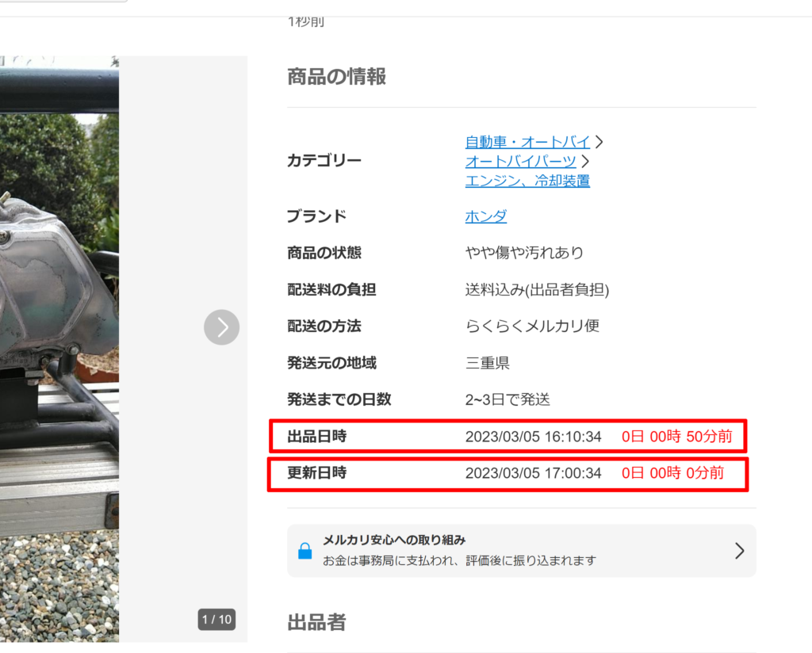The height and width of the screenshot is (653, 812).
Task: Go to エンジン、冷却装置 category
Action: click(527, 181)
